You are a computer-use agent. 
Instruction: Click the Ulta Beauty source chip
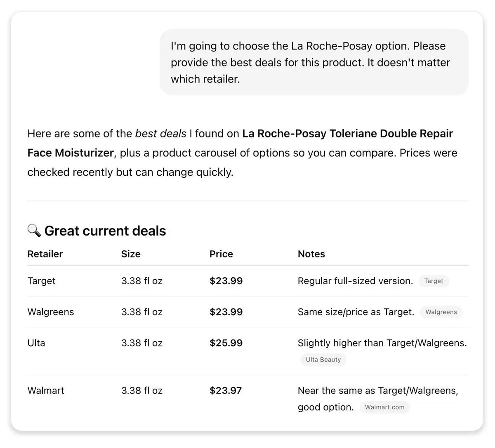point(323,359)
